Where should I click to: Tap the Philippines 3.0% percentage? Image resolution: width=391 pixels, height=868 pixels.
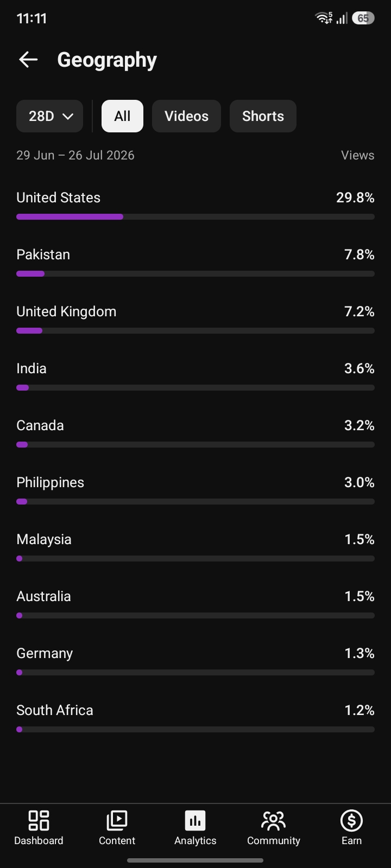click(359, 482)
